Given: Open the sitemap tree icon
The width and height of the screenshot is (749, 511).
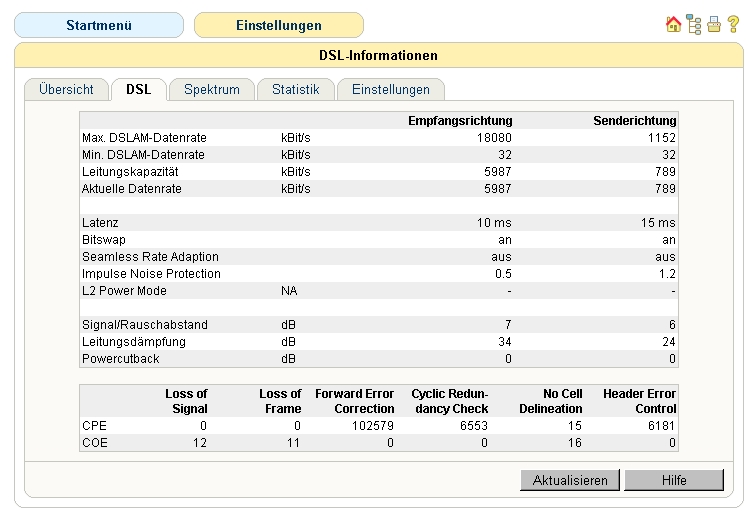Looking at the screenshot, I should pyautogui.click(x=694, y=25).
